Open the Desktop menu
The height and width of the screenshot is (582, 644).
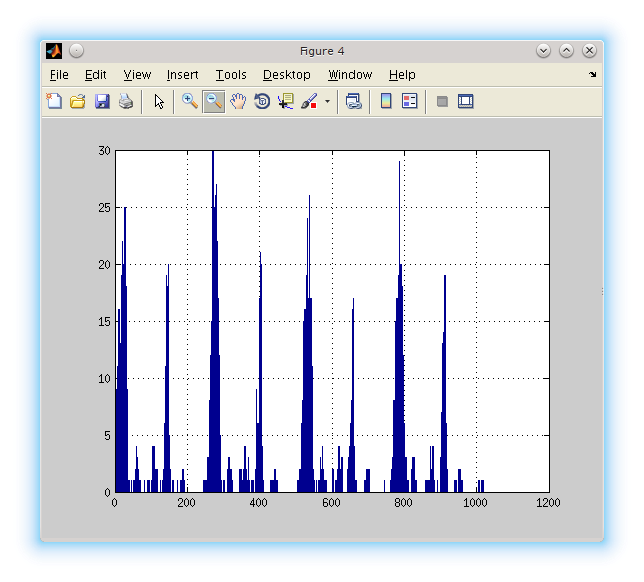coord(287,75)
